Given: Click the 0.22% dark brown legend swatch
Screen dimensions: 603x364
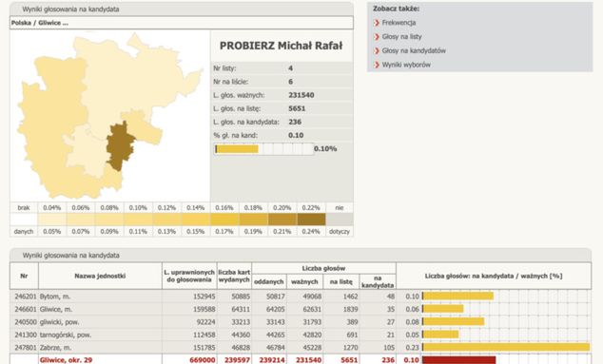Looking at the screenshot, I should click(x=311, y=220).
